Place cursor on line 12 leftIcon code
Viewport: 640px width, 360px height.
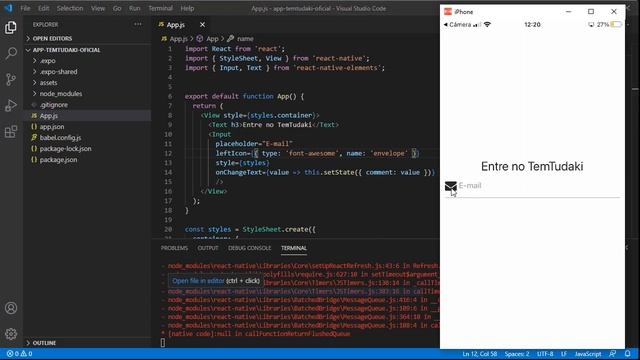click(317, 153)
